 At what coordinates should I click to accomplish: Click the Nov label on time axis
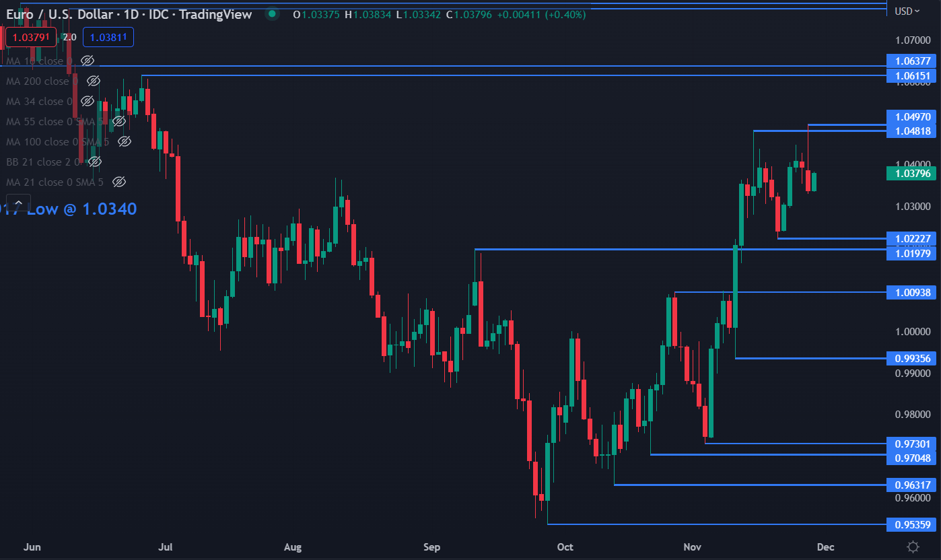[691, 547]
